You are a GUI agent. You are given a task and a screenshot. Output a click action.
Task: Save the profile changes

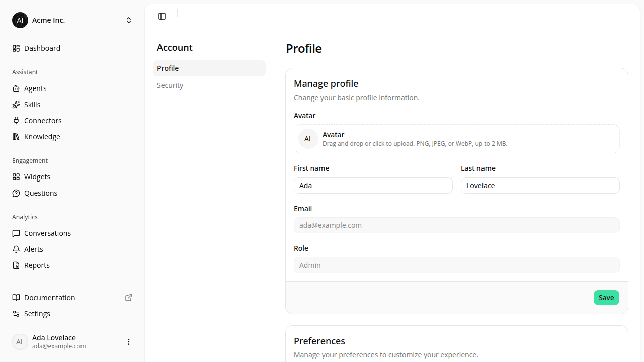tap(606, 298)
